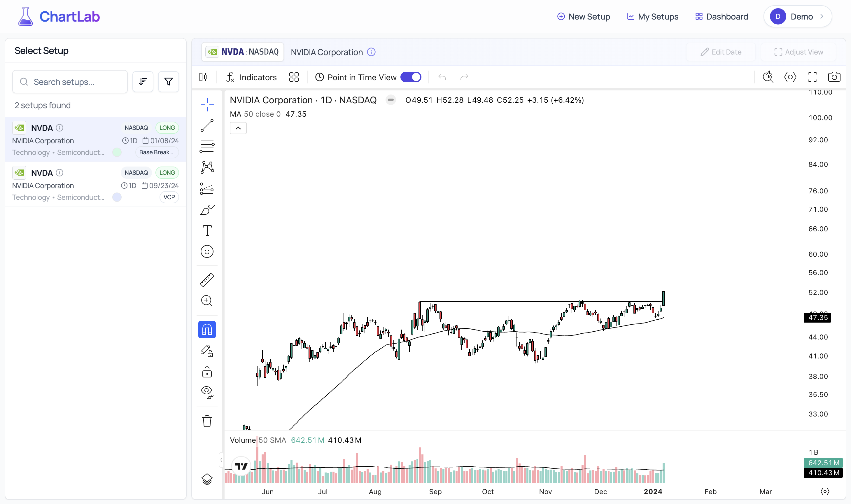
Task: Click the 642.51 M volume axis label
Action: (823, 463)
